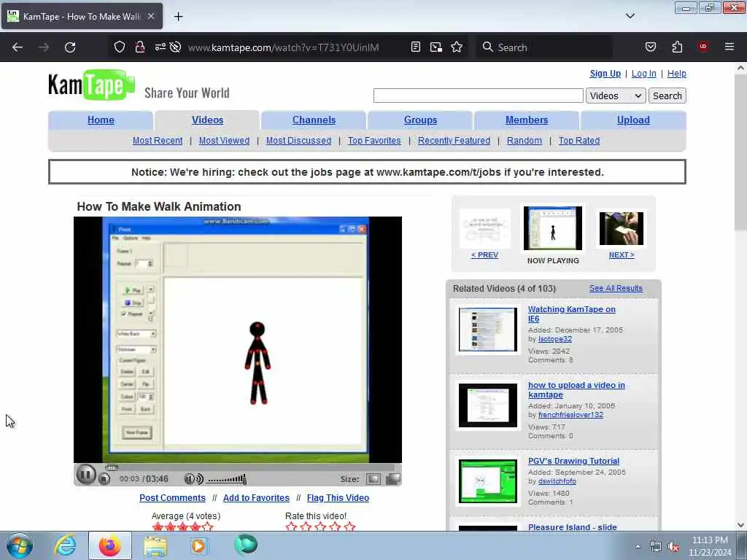747x560 pixels.
Task: Toggle reader view icon
Action: (415, 47)
